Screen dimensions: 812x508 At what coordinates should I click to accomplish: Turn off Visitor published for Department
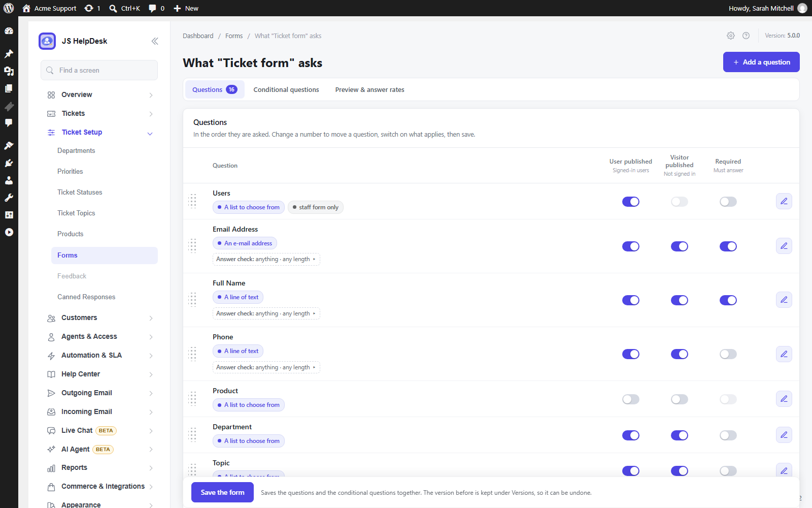(x=680, y=435)
